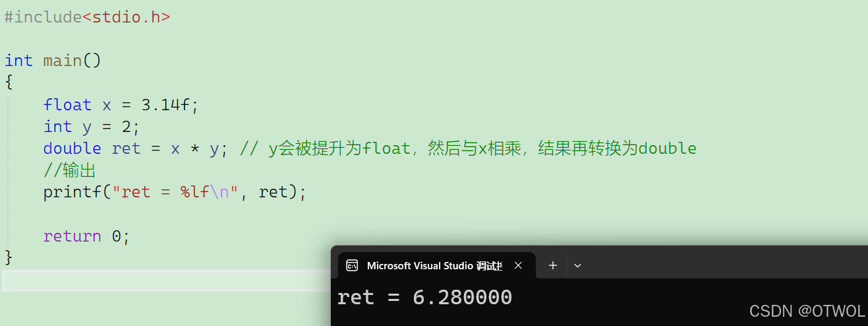Click the CSDN @OTWOL watermark text
Viewport: 868px width, 326px height.
point(807,311)
